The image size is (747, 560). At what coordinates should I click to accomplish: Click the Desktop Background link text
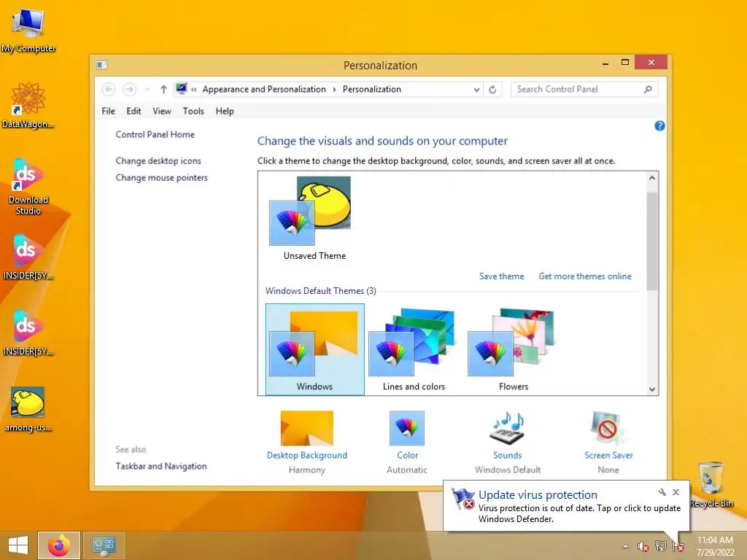tap(307, 455)
